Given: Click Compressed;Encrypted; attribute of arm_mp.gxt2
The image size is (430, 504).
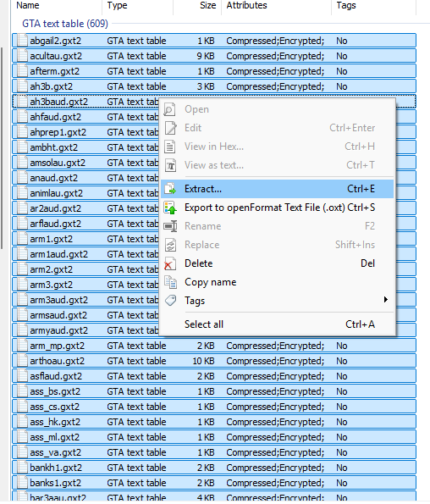Looking at the screenshot, I should click(x=275, y=346).
